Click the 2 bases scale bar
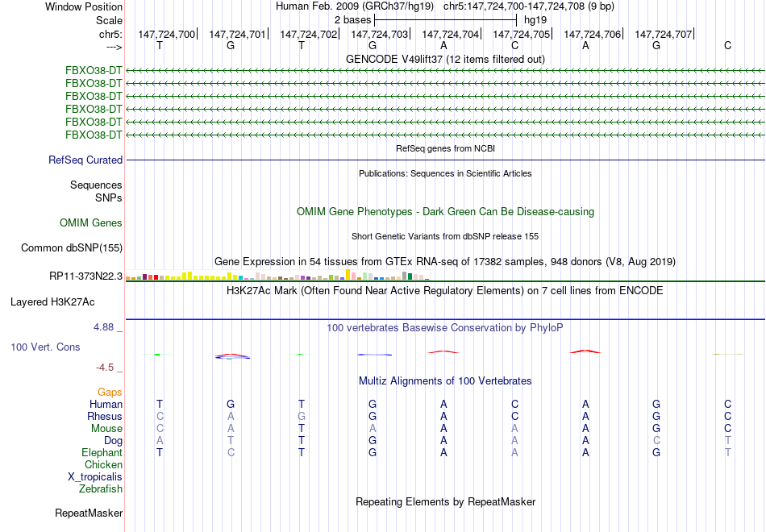Viewport: 766px width, 532px height. (x=446, y=20)
